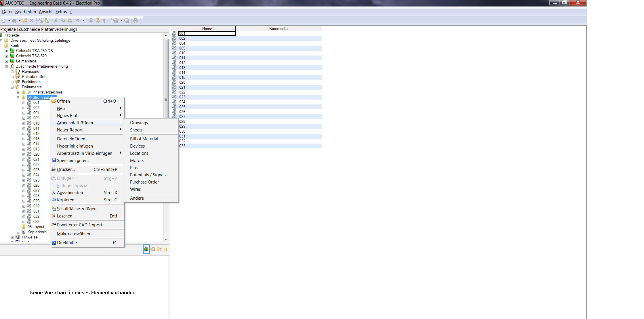Viewport: 644px width, 319px height.
Task: Open the Datei menu
Action: (x=7, y=12)
